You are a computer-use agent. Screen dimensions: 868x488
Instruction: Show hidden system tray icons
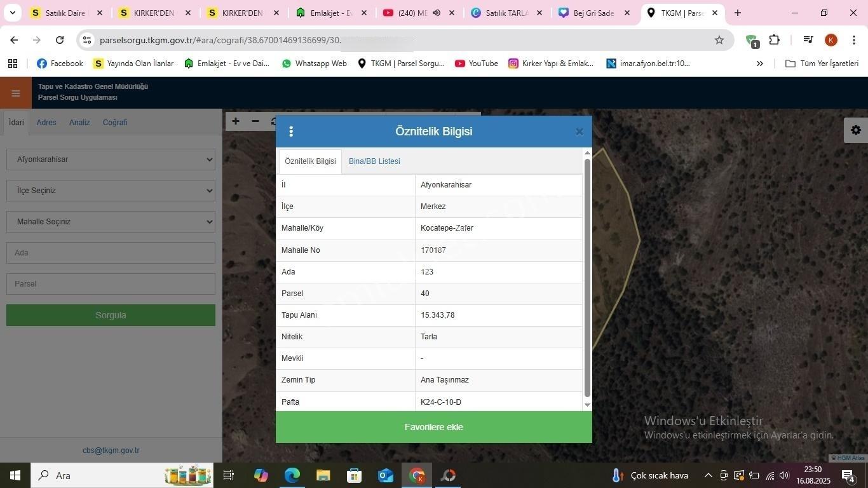point(708,475)
